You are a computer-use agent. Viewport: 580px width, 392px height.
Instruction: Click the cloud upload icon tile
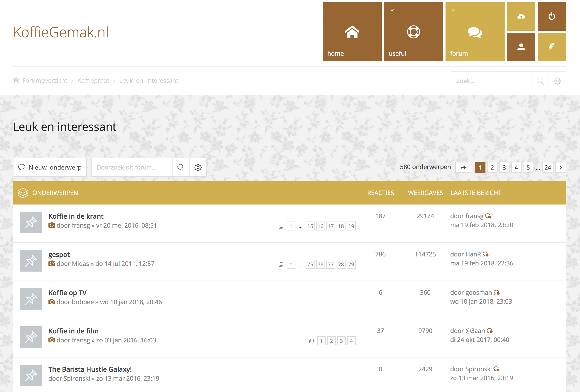(521, 17)
